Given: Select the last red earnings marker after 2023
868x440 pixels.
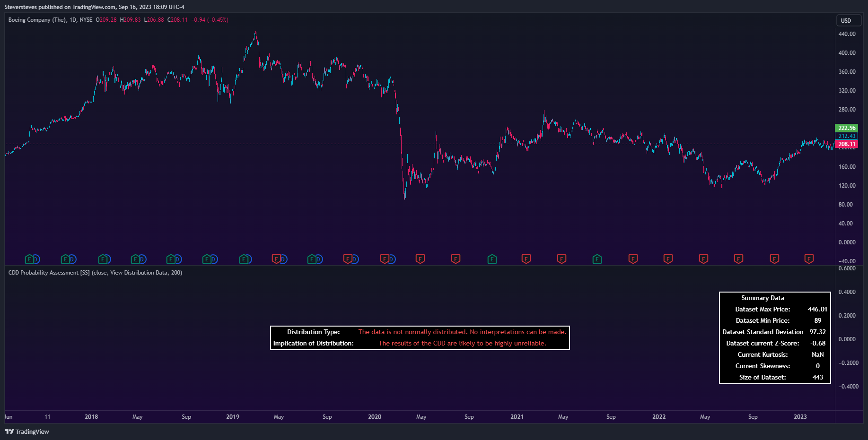Looking at the screenshot, I should point(809,259).
